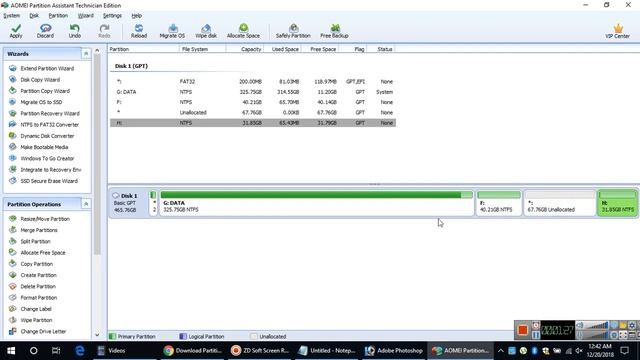This screenshot has height=360, width=640.
Task: Open the Settings menu
Action: pos(112,16)
